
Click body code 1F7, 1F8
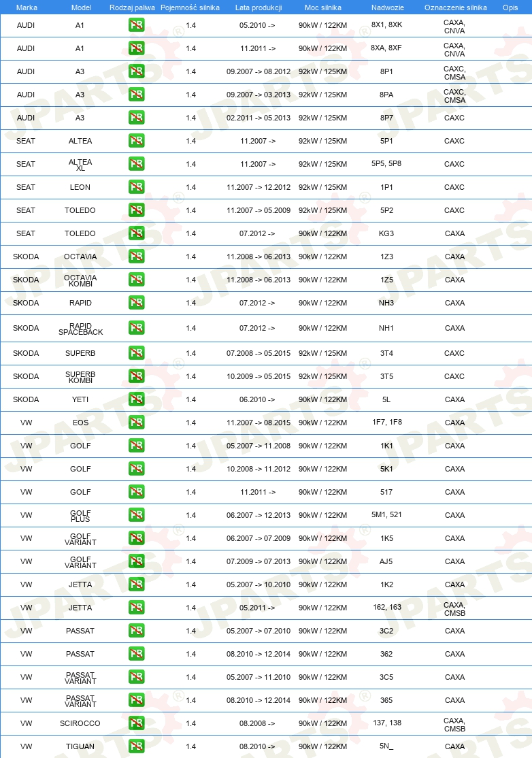[387, 422]
